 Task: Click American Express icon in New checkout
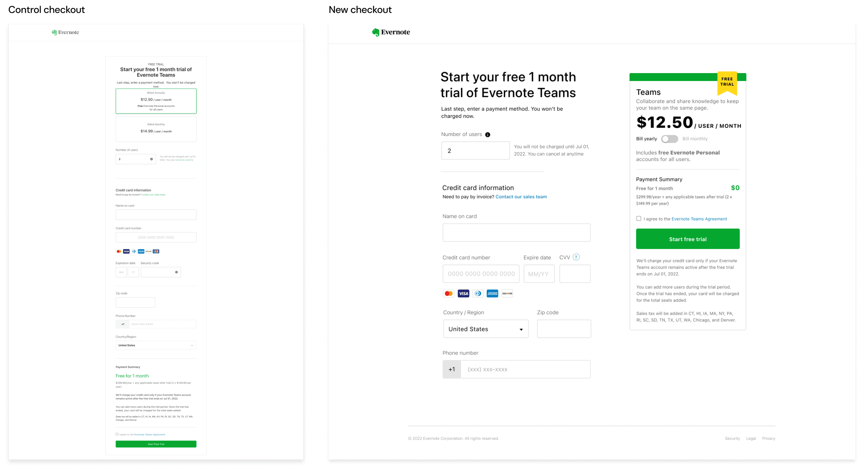click(492, 294)
